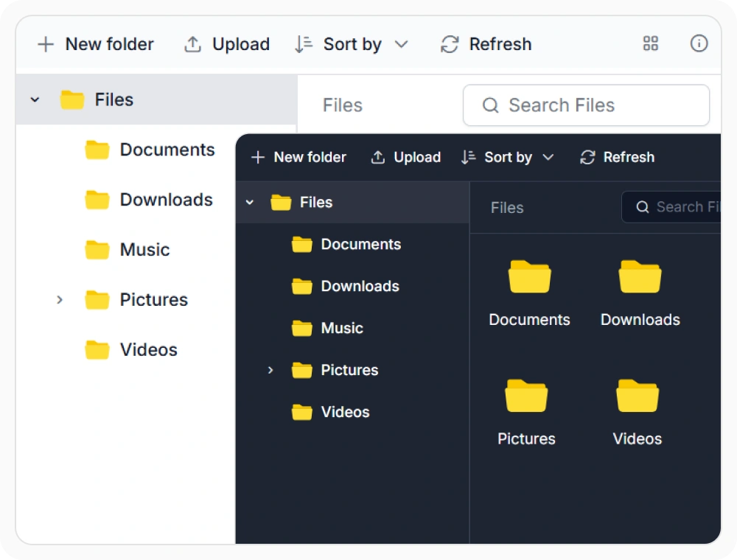
Task: Click the plus icon in light window toolbar
Action: pos(46,44)
